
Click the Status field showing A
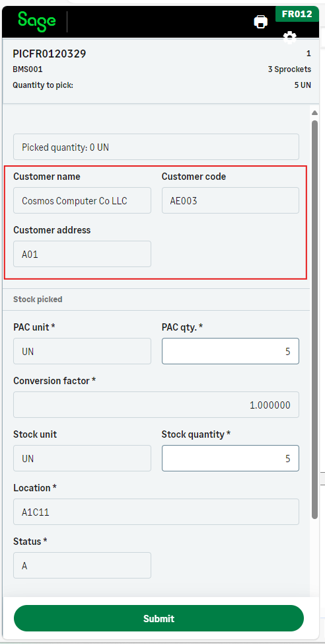tap(82, 565)
